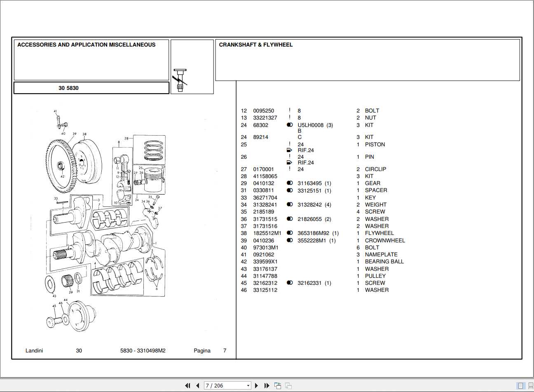Click the WEIGHT description
534x392 pixels.
pyautogui.click(x=376, y=204)
